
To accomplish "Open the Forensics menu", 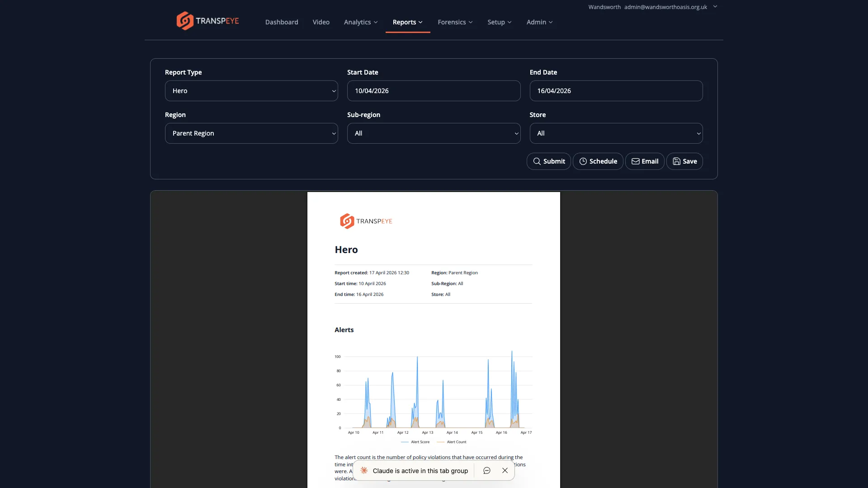I will (455, 22).
